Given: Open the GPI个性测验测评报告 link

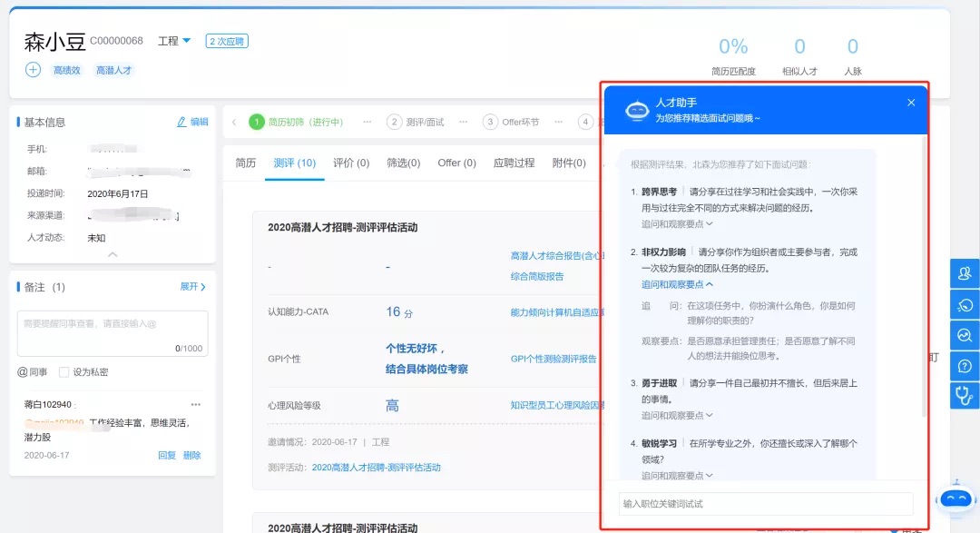Looking at the screenshot, I should pyautogui.click(x=554, y=359).
